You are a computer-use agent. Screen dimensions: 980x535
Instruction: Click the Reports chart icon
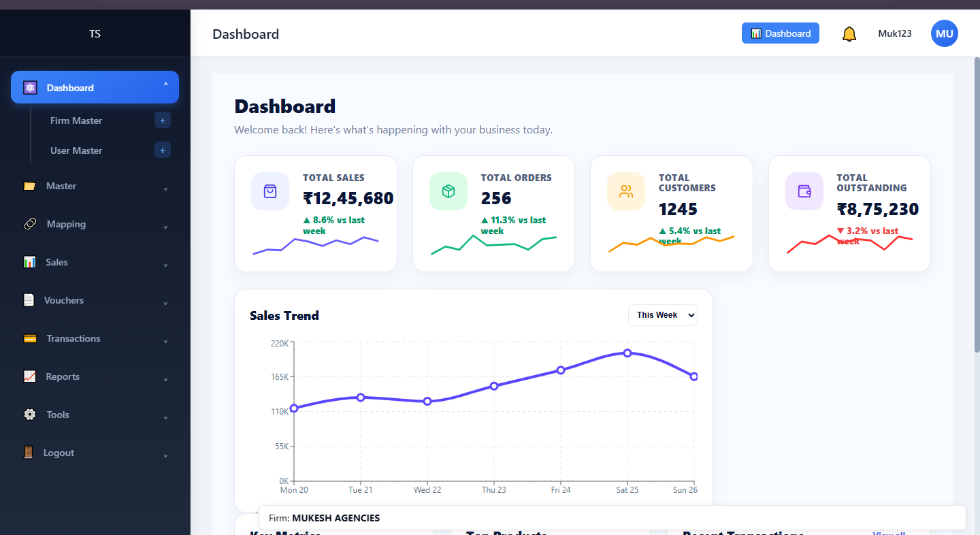point(29,376)
